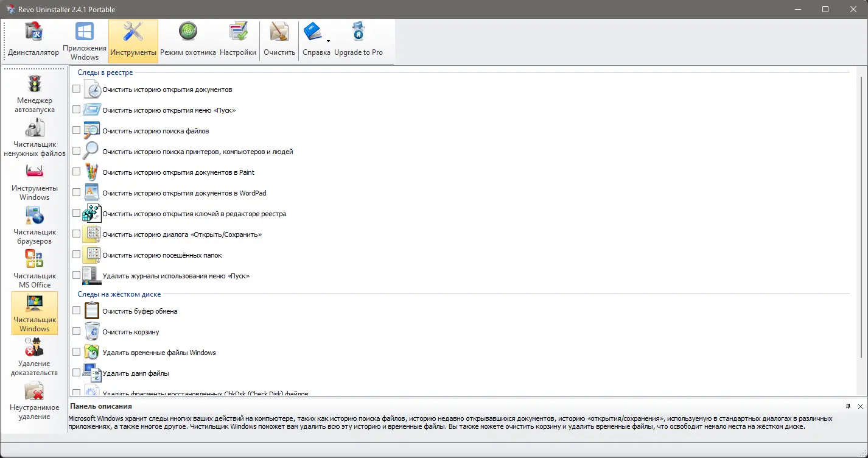Click the «Следы в реестре» section header
Image resolution: width=868 pixels, height=458 pixels.
[105, 72]
